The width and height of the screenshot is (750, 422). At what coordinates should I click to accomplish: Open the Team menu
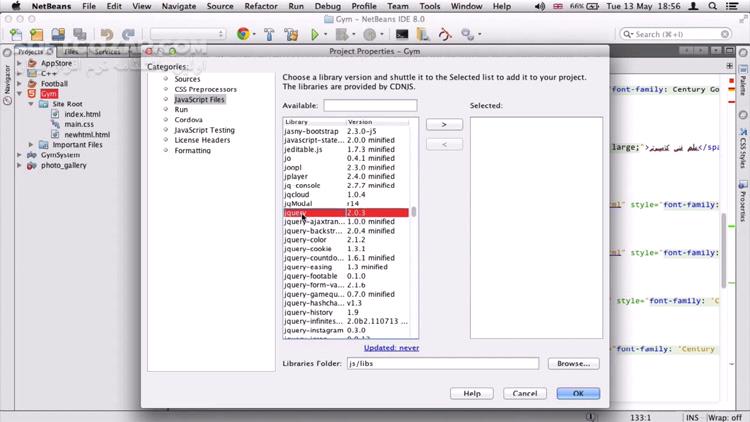pos(397,6)
